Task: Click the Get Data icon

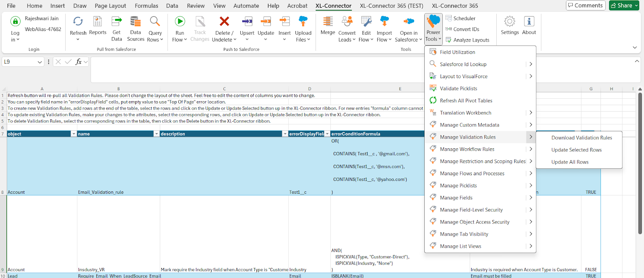Action: (117, 22)
